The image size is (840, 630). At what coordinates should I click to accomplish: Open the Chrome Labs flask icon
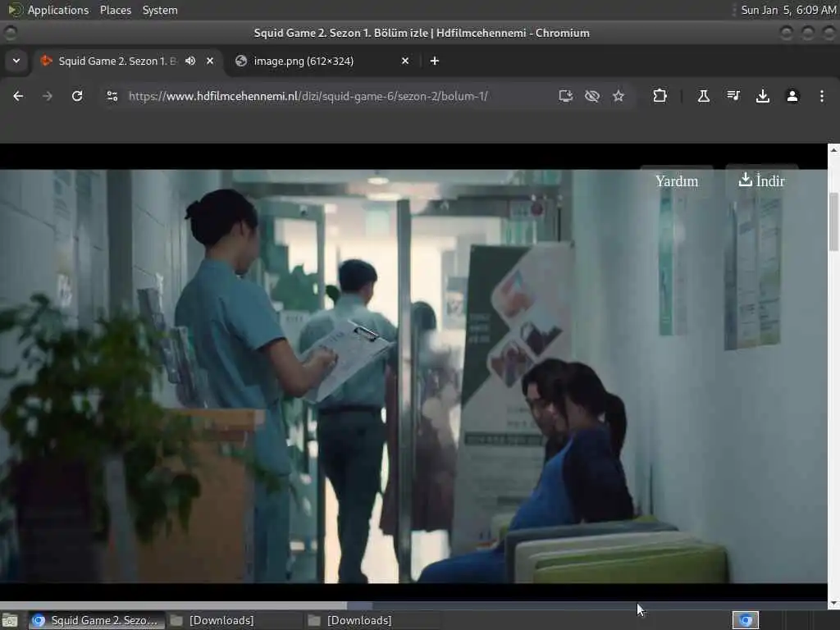[x=703, y=96]
